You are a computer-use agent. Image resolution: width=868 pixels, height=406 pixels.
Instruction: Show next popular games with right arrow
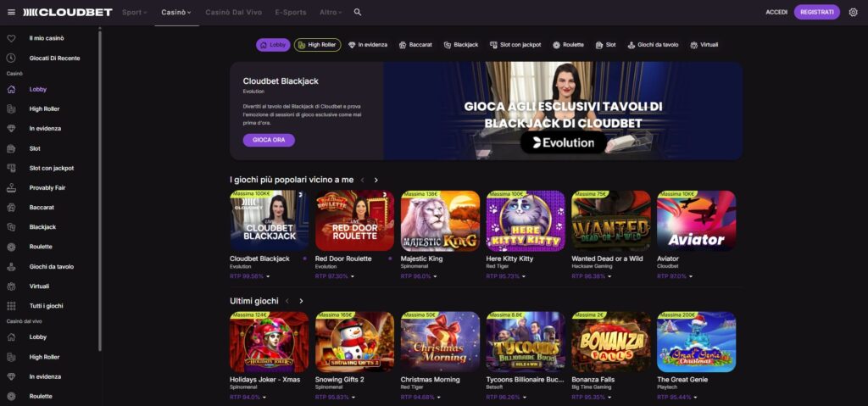(376, 180)
